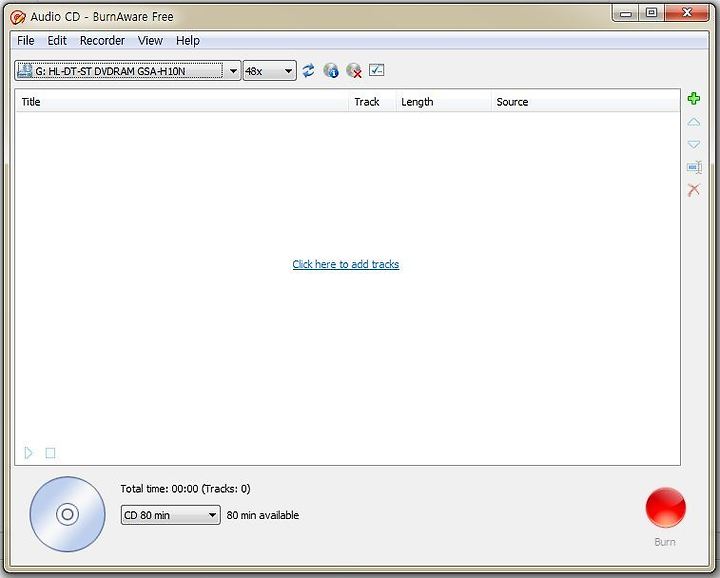Viewport: 720px width, 578px height.
Task: Open the options checklist icon in toolbar
Action: [377, 70]
